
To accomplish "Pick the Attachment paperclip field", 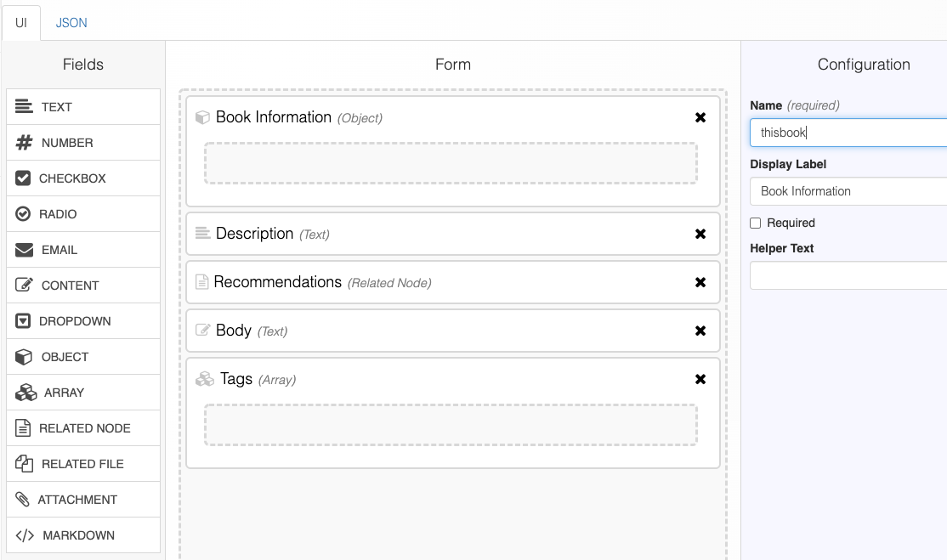I will [x=23, y=500].
